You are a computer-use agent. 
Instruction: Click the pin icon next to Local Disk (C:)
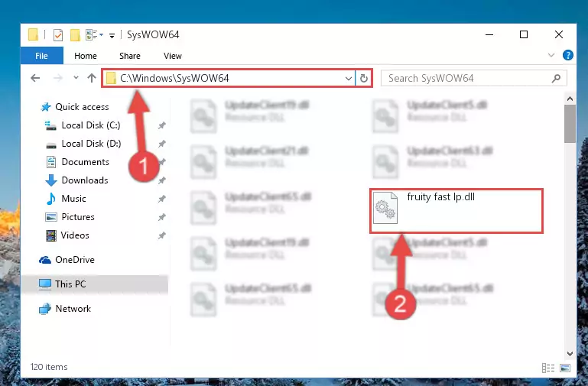click(161, 125)
